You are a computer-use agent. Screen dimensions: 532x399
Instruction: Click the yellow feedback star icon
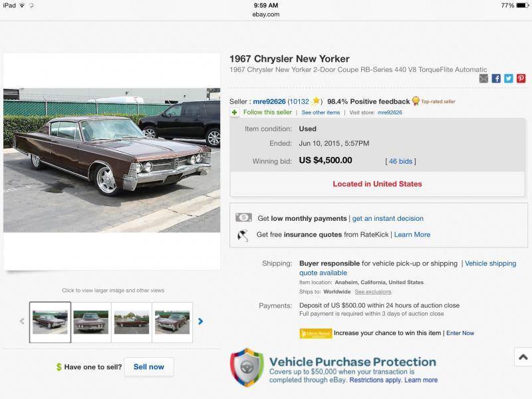[x=317, y=101]
